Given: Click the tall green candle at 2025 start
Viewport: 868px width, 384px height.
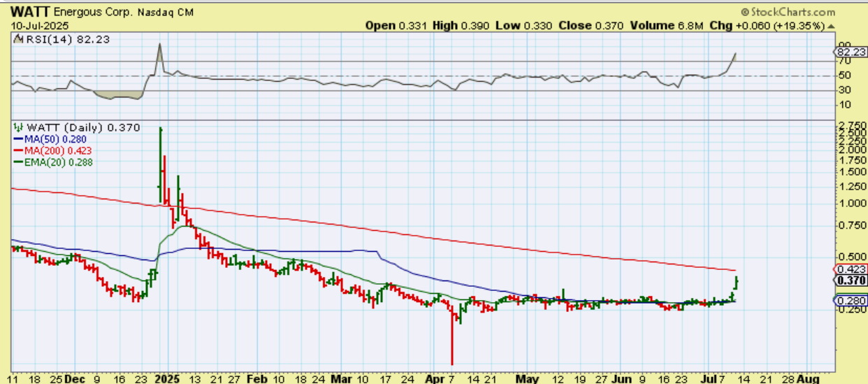Looking at the screenshot, I should (x=161, y=161).
